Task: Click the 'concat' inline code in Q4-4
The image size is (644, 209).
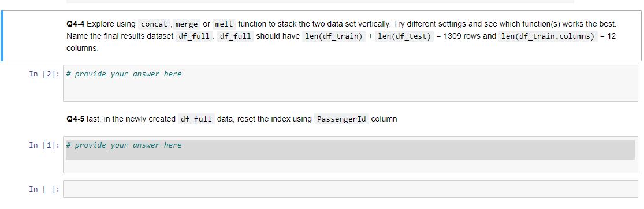Action: [x=154, y=24]
